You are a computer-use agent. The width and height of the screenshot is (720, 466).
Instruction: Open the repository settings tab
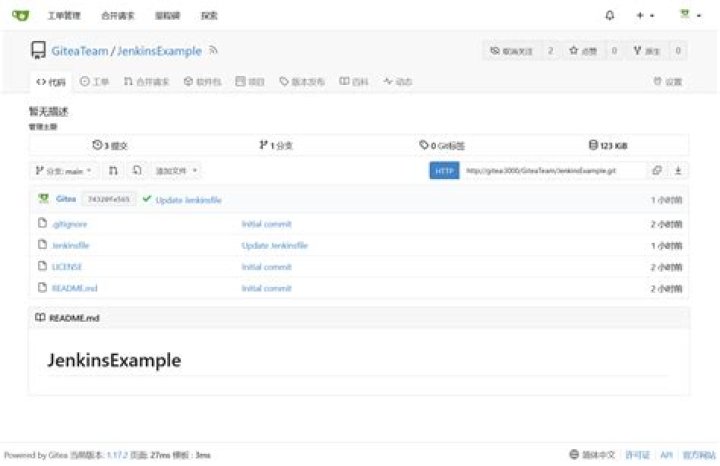(x=668, y=81)
